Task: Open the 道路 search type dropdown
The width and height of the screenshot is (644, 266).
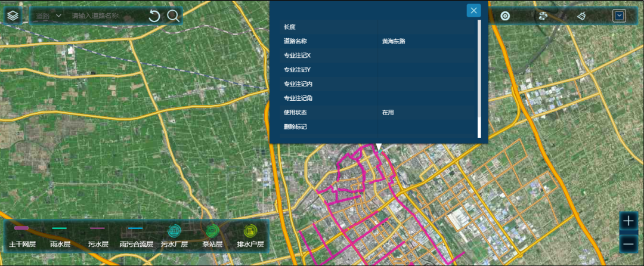Action: (49, 16)
